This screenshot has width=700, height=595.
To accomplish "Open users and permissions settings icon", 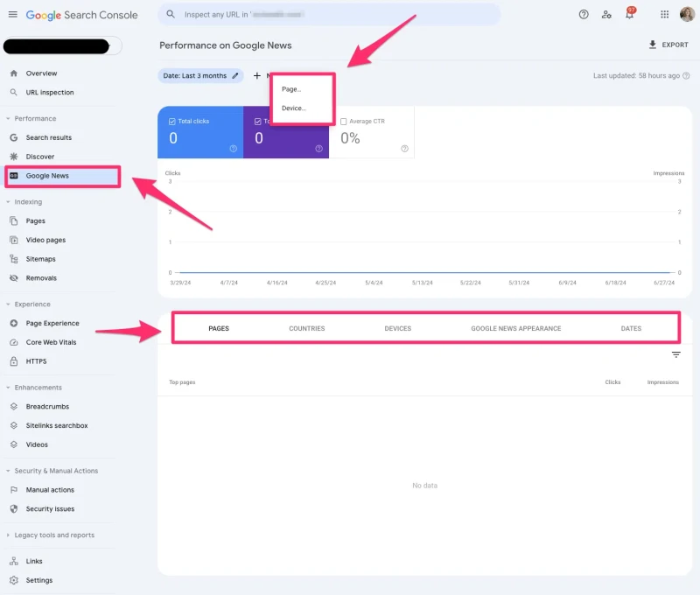I will point(606,14).
